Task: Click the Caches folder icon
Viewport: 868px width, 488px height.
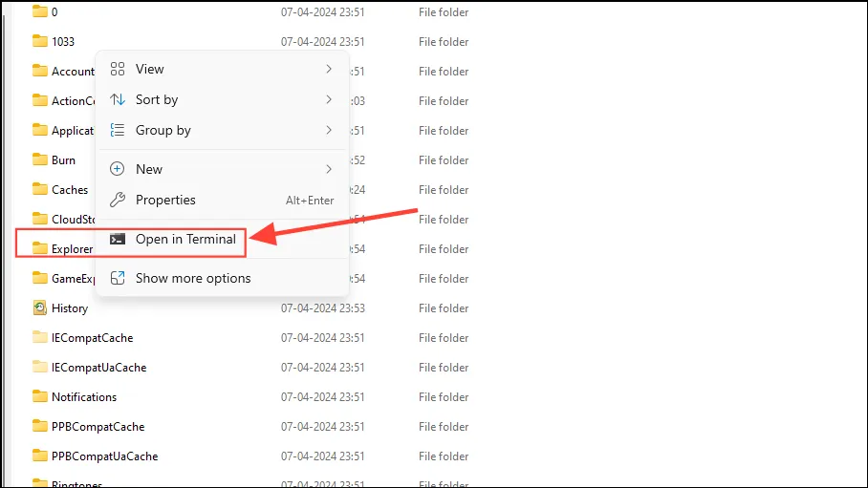Action: (x=40, y=189)
